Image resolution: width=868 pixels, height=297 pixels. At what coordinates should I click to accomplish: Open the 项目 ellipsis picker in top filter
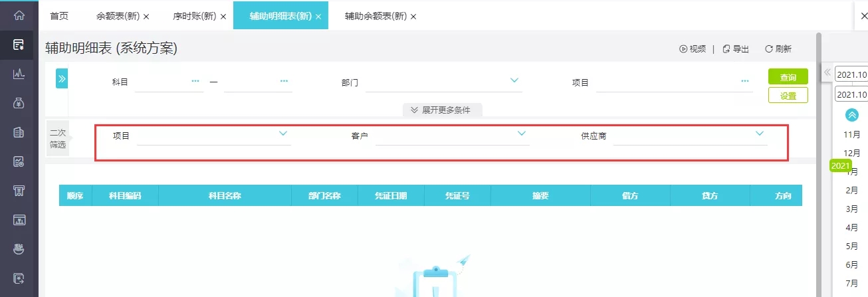point(745,80)
